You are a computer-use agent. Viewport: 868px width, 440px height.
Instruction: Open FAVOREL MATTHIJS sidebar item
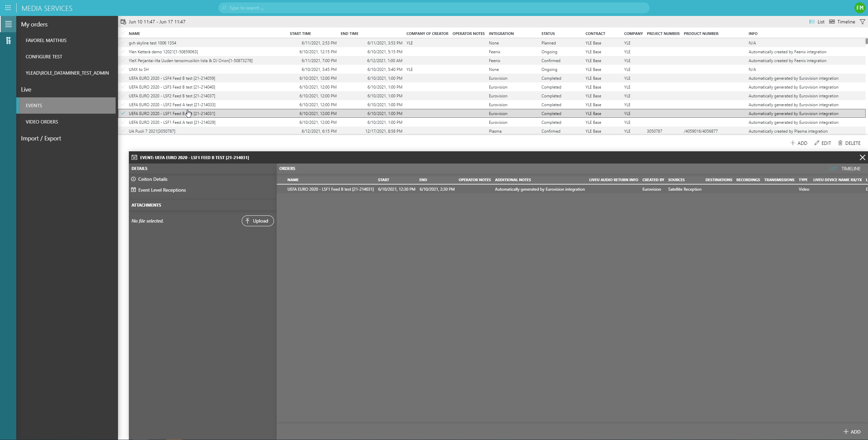tap(46, 40)
